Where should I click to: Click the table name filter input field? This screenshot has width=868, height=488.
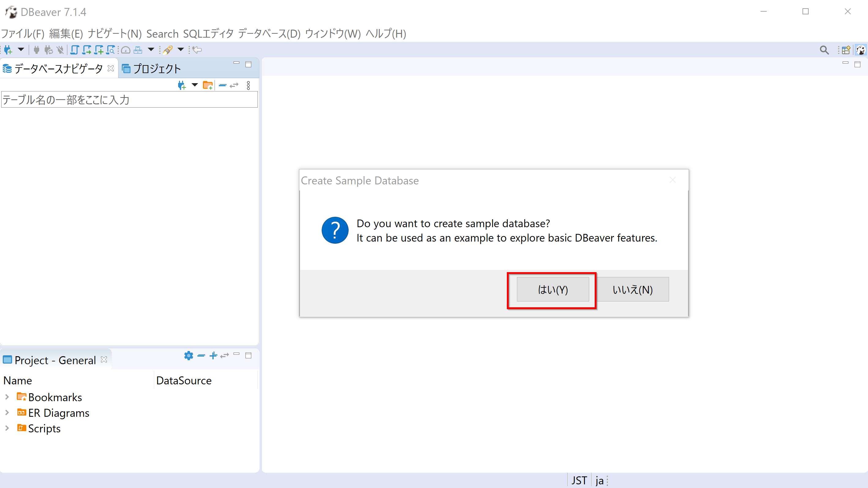[x=129, y=100]
